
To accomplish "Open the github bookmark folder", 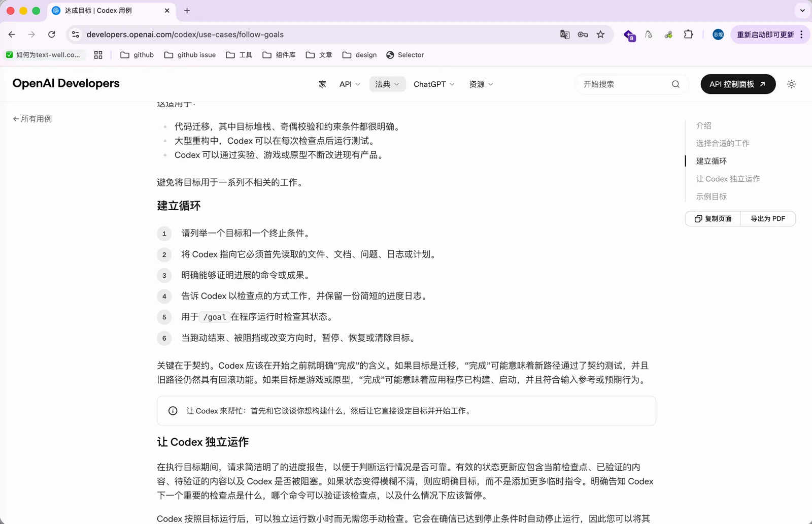I will 137,55.
